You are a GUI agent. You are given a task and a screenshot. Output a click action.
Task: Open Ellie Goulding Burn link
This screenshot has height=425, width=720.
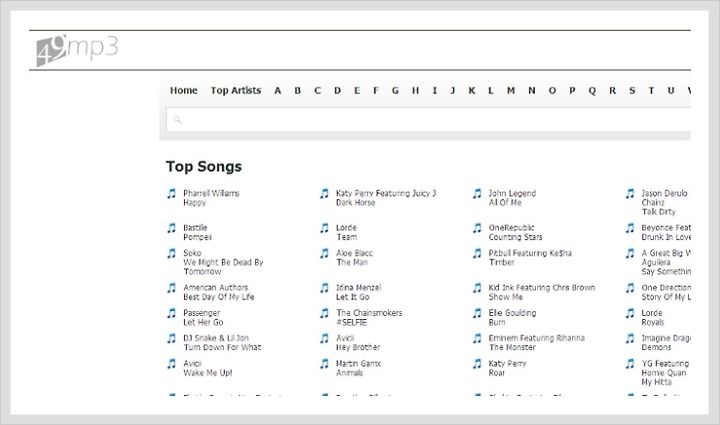(x=512, y=318)
